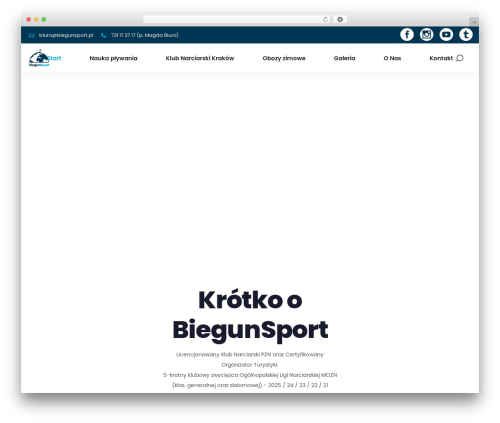
Task: Open the Facebook social icon
Action: (407, 34)
